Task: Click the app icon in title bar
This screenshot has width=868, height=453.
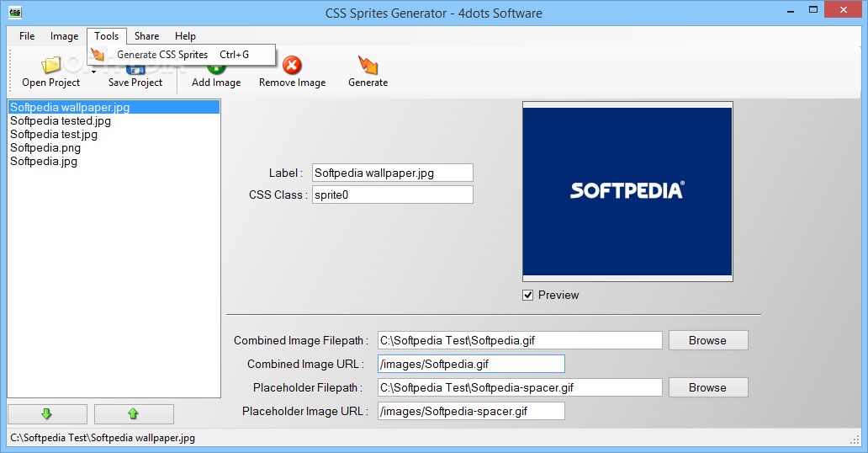Action: click(x=15, y=12)
